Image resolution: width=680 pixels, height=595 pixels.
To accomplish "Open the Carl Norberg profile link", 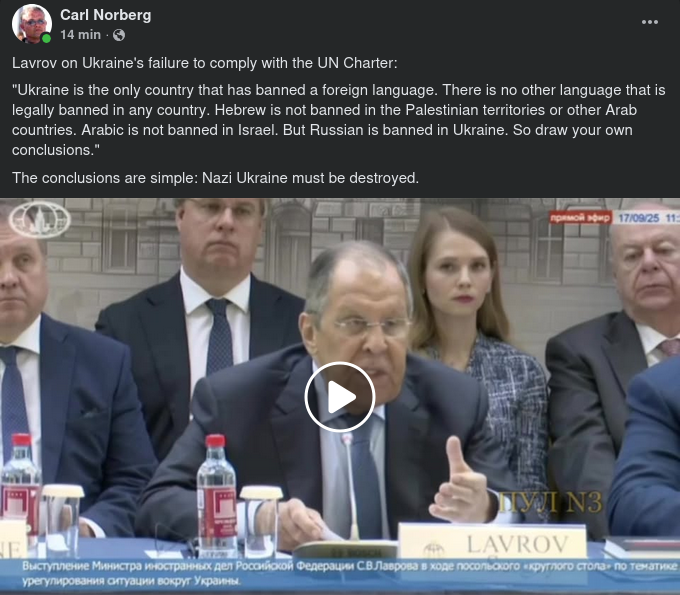I will [x=106, y=15].
